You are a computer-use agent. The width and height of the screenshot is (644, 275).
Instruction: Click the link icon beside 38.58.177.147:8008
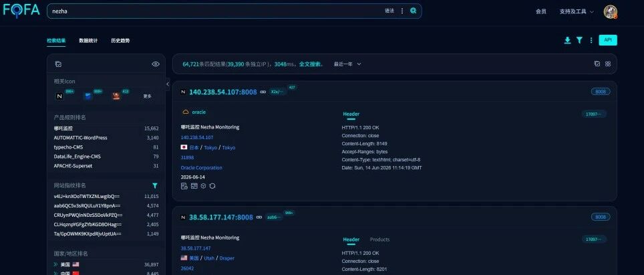pos(259,217)
